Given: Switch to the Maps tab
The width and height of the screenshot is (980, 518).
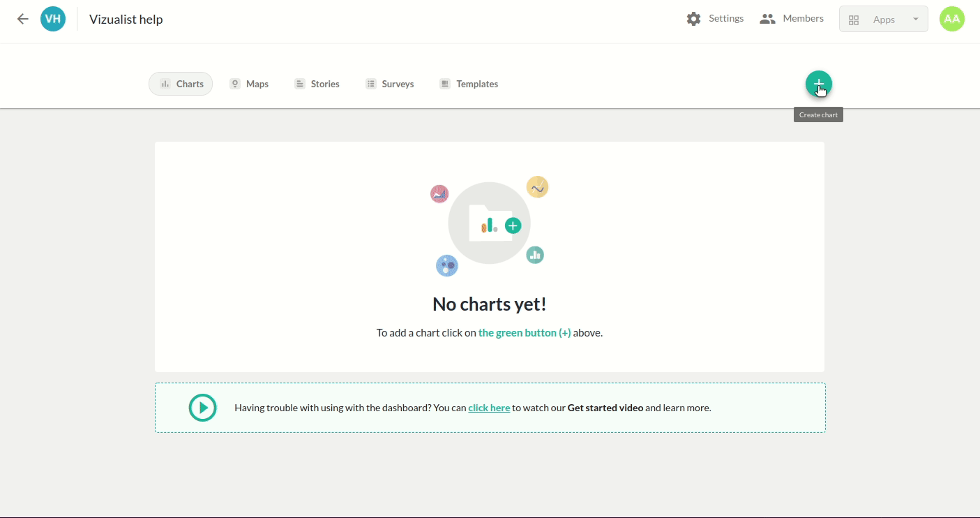Looking at the screenshot, I should (x=249, y=84).
